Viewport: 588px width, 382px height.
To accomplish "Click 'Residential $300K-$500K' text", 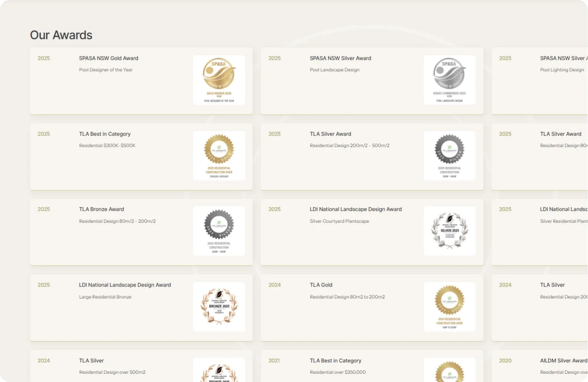I will tap(108, 146).
